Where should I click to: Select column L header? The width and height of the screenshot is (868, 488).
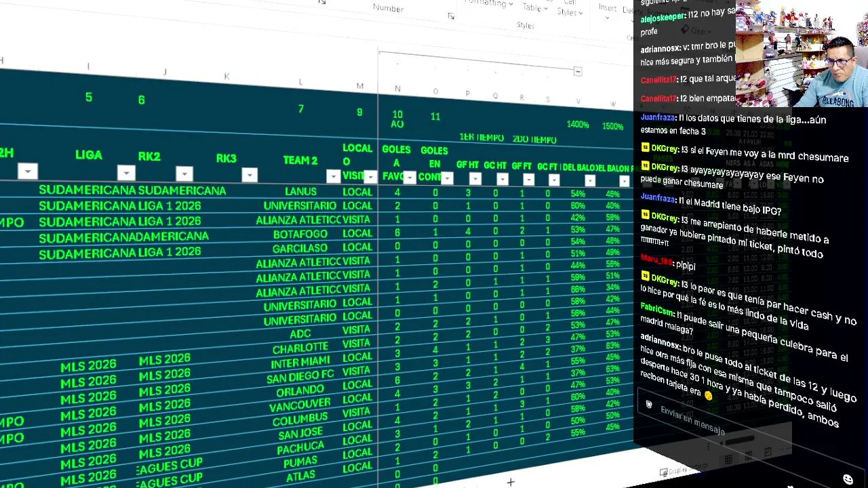[x=300, y=82]
